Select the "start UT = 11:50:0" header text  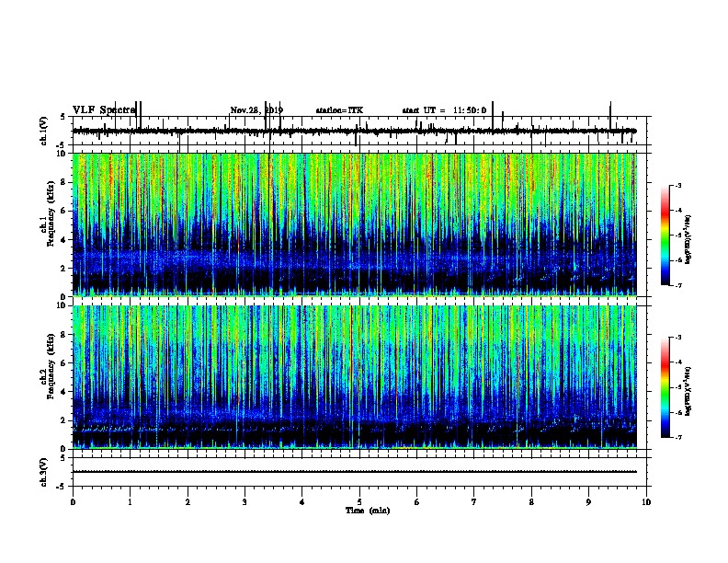pyautogui.click(x=444, y=110)
